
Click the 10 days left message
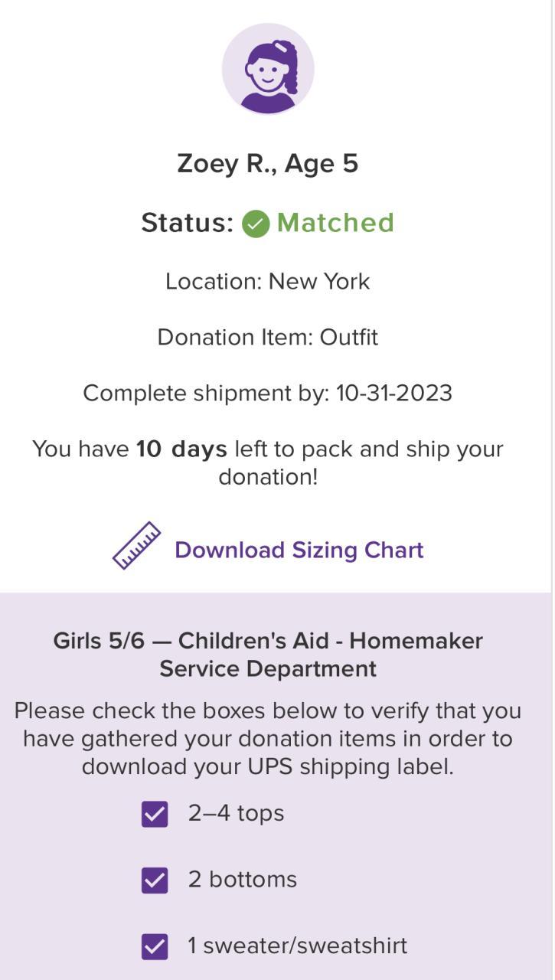[x=268, y=449]
